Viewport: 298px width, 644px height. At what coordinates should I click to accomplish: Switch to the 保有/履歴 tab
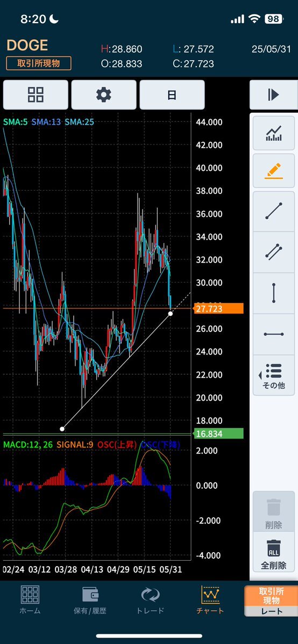pyautogui.click(x=90, y=600)
